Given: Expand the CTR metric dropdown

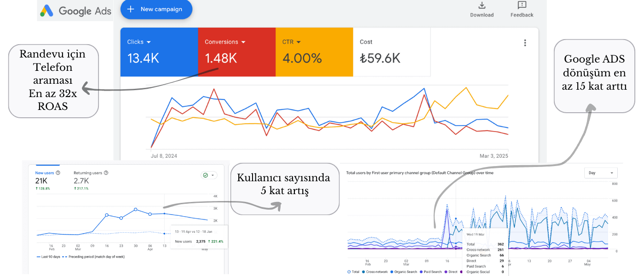Looking at the screenshot, I should coord(299,42).
